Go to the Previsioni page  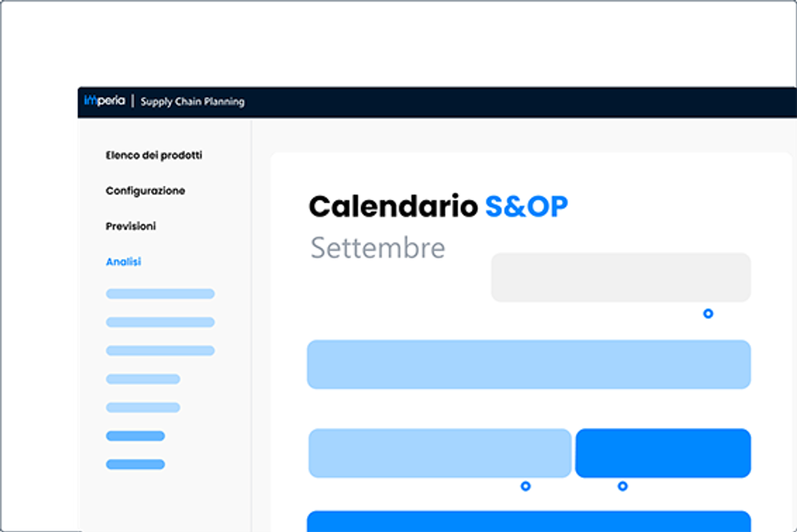click(x=131, y=226)
